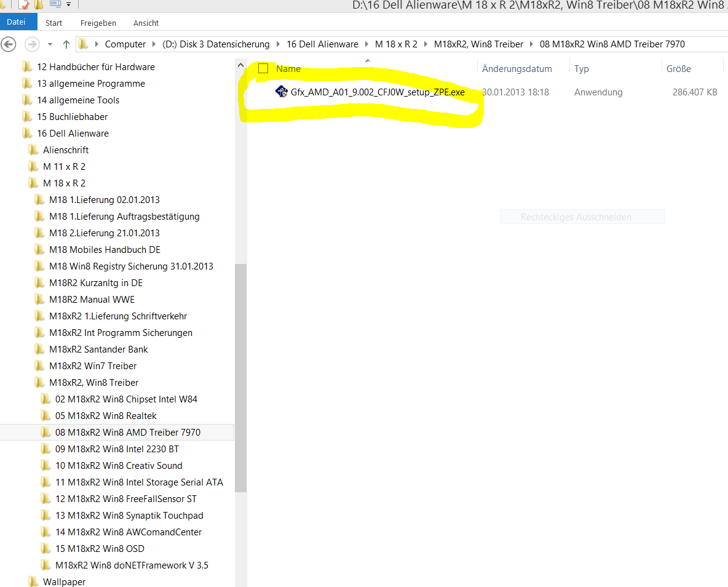Image resolution: width=728 pixels, height=587 pixels.
Task: Open folder M18R2 Manual WWE
Action: tap(92, 300)
